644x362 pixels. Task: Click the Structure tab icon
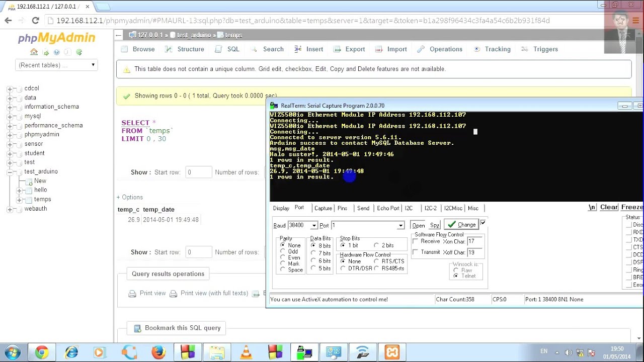[168, 49]
